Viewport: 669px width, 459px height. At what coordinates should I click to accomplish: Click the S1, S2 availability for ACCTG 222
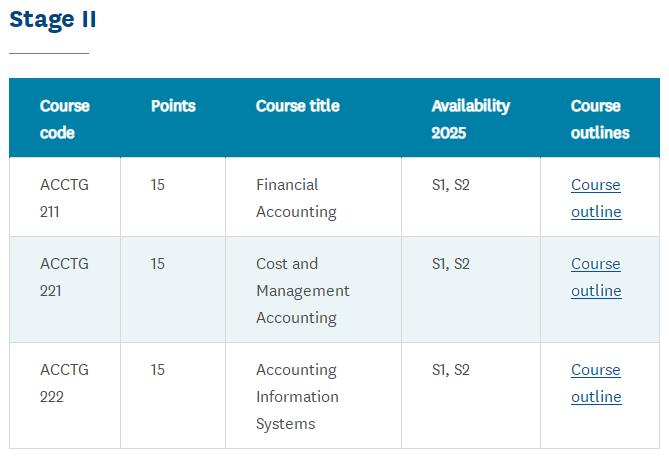pyautogui.click(x=450, y=370)
